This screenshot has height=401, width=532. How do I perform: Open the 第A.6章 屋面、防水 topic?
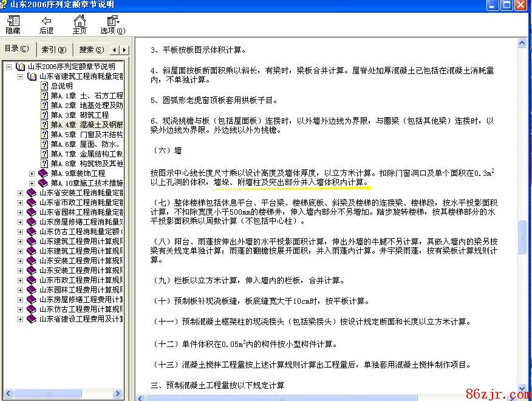pyautogui.click(x=86, y=144)
